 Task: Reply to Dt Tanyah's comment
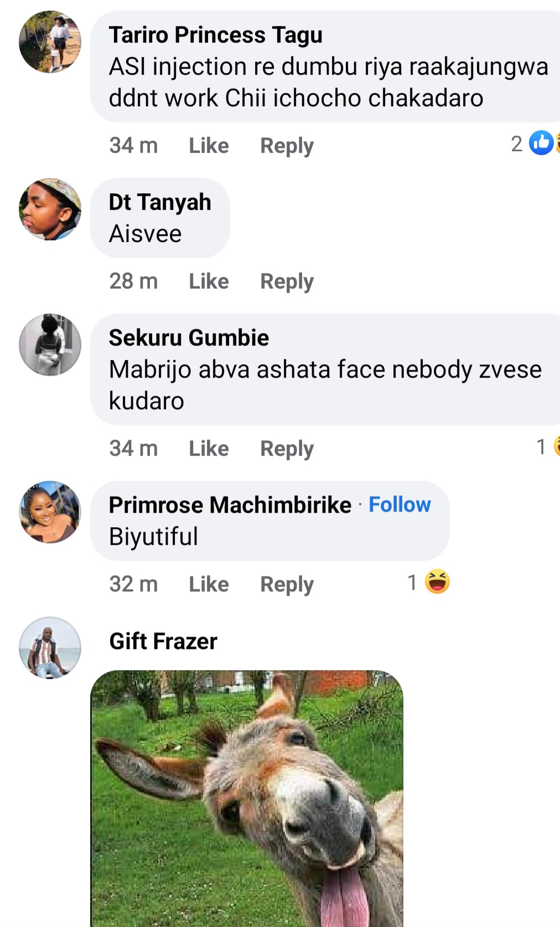[287, 281]
